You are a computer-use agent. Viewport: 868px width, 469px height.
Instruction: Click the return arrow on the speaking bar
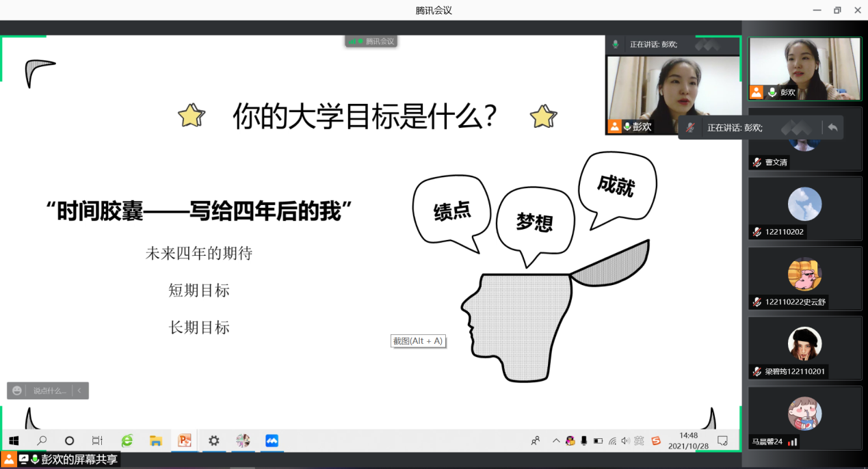click(x=832, y=128)
